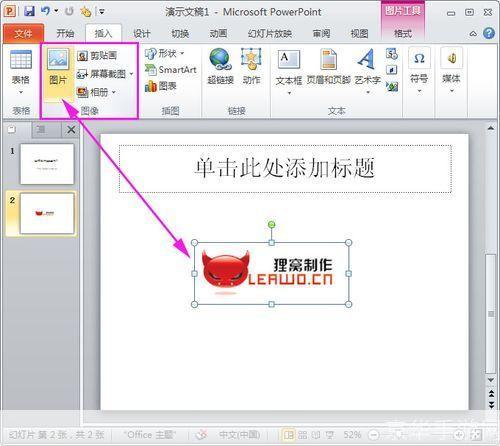Image resolution: width=500 pixels, height=446 pixels.
Task: Collapse the ribbon with the caret icon
Action: [x=473, y=34]
